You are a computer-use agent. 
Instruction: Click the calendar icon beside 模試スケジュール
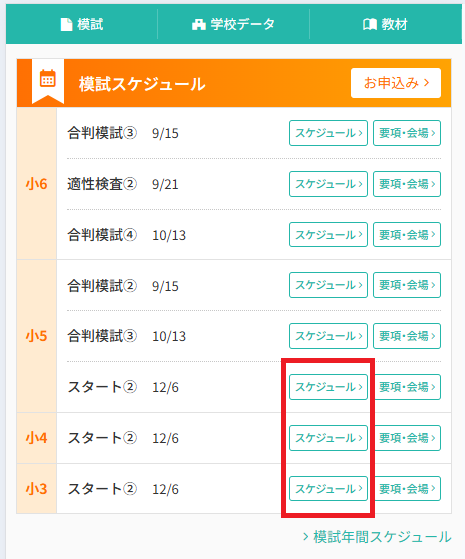(47, 78)
